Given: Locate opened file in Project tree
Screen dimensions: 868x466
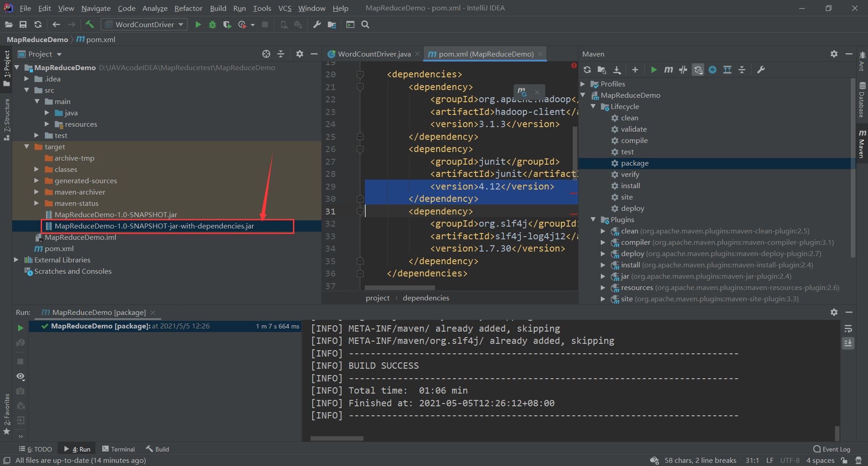Looking at the screenshot, I should pos(266,54).
